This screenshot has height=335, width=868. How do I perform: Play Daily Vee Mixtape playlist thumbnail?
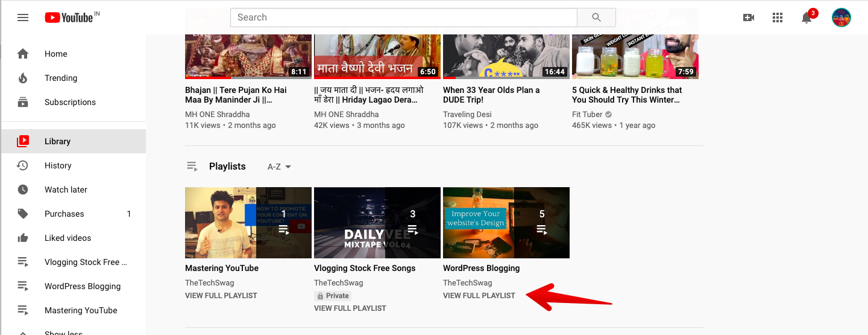coord(377,223)
